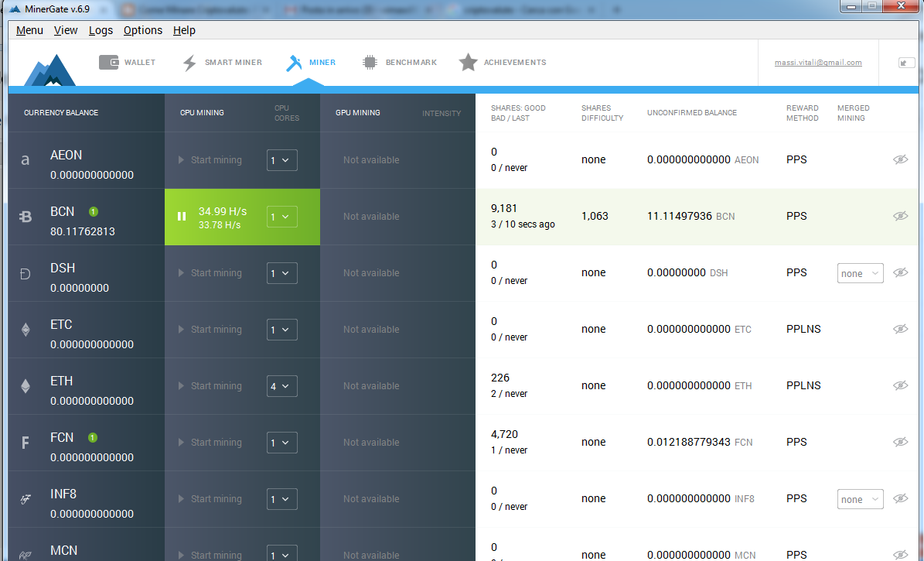
Task: Click the AEON currency icon
Action: (26, 160)
